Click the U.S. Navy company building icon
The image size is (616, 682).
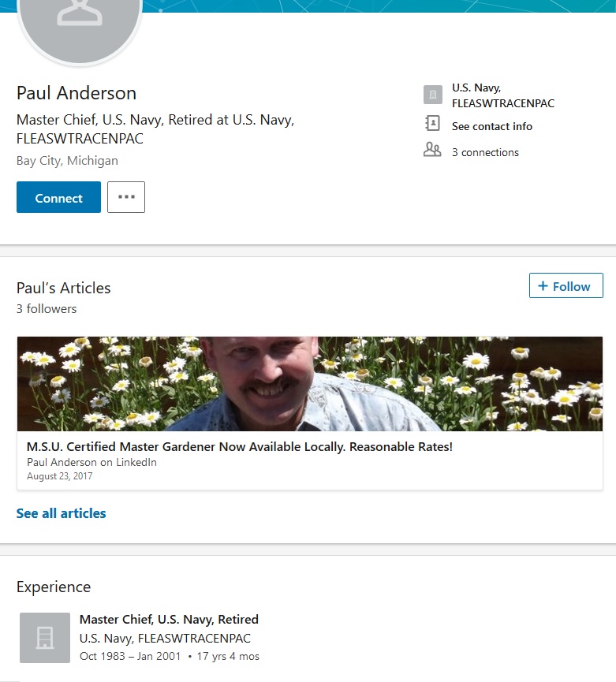433,95
